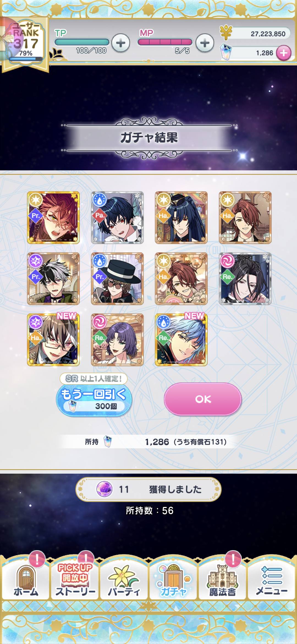View the NEW blue-haired character card
This screenshot has height=644, width=297.
181,340
